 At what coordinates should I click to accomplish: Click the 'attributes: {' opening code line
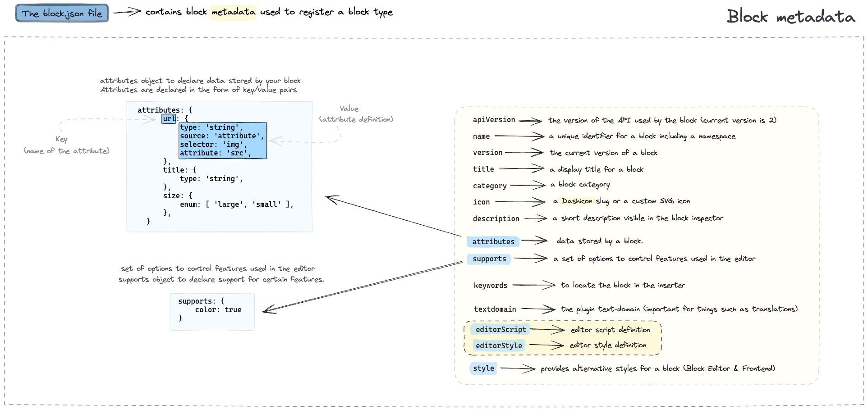tap(165, 110)
